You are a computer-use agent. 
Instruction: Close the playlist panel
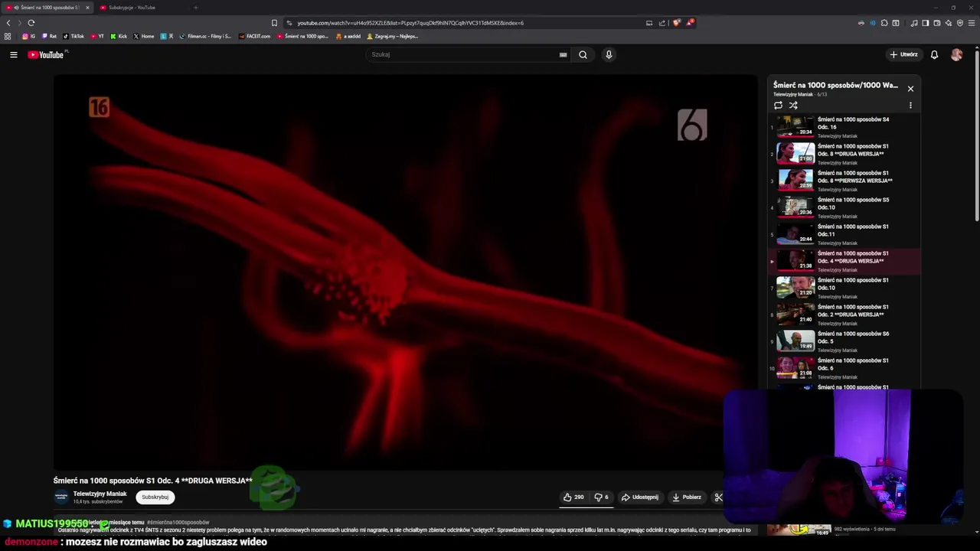[x=910, y=89]
